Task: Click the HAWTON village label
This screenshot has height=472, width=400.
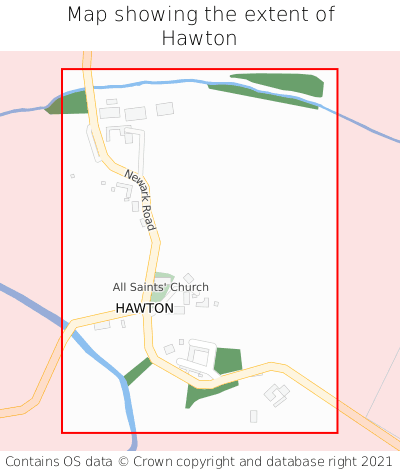Action: tap(144, 308)
